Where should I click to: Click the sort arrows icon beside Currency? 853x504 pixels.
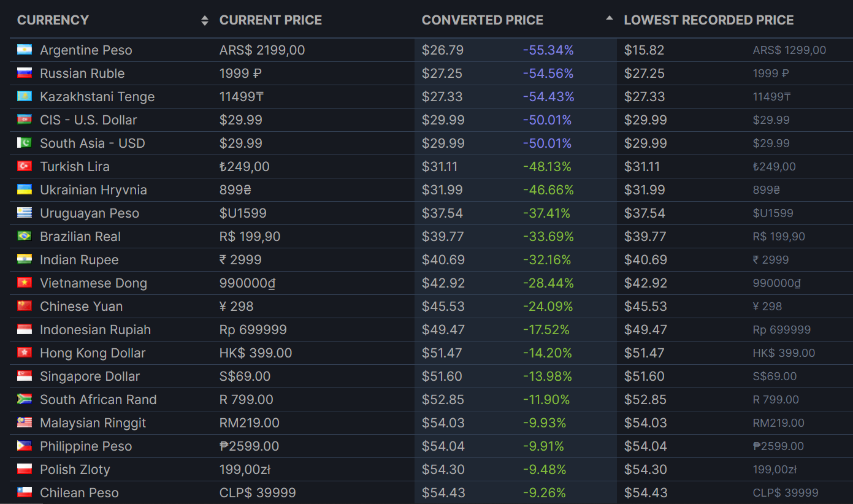click(205, 21)
